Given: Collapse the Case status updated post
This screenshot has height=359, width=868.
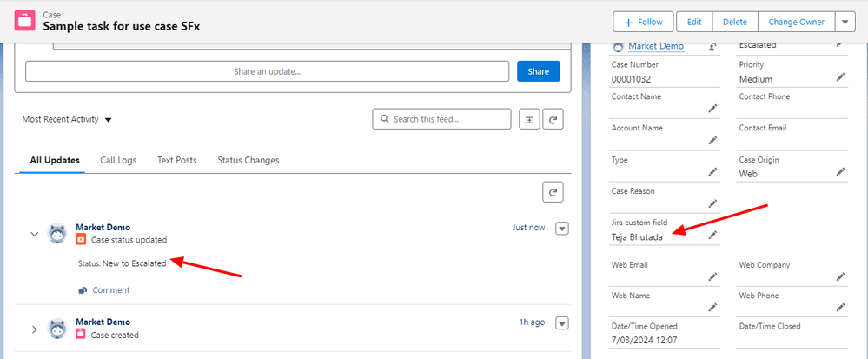Looking at the screenshot, I should click(x=35, y=234).
